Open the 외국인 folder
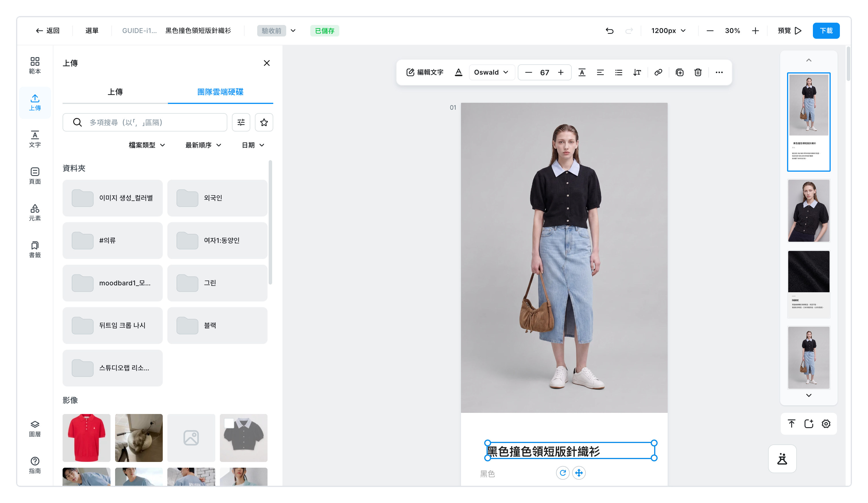Viewport: 868px width, 503px height. click(x=217, y=198)
